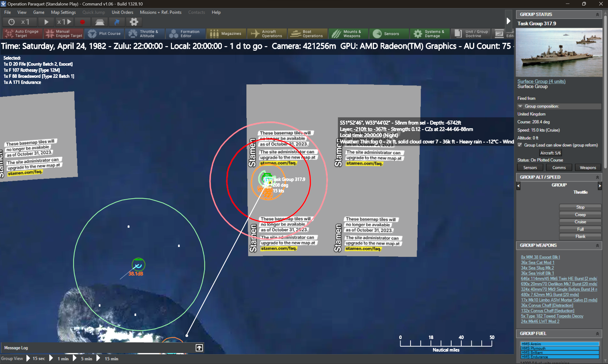This screenshot has height=364, width=608.
Task: Set group throttle to Flank
Action: pos(580,236)
